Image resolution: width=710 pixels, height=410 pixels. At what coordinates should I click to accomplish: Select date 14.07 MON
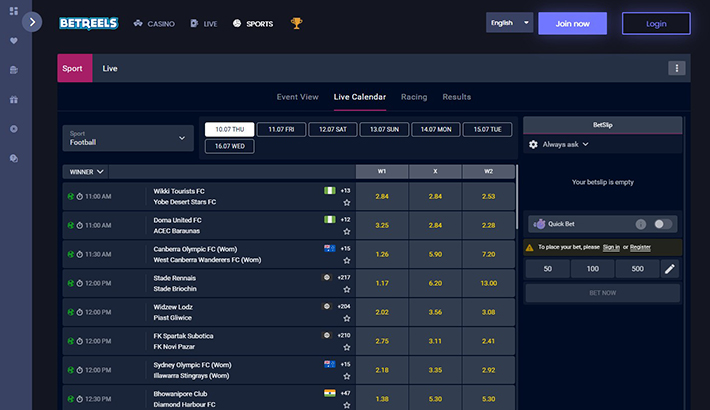436,130
